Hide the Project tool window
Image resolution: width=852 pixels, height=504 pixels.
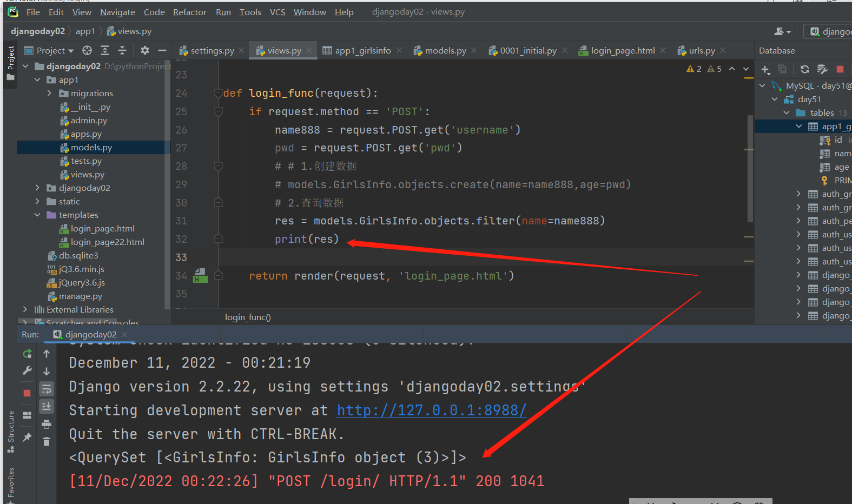[162, 50]
